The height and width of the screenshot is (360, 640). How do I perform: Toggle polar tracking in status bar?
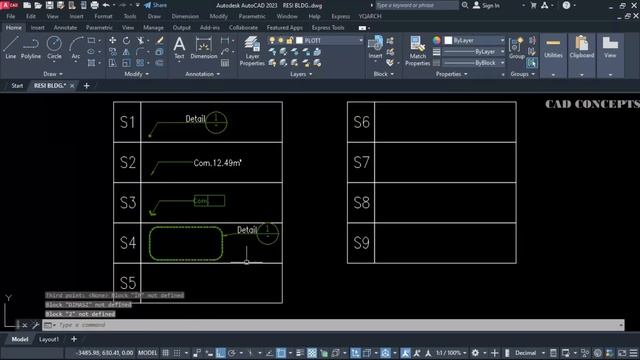pyautogui.click(x=232, y=353)
